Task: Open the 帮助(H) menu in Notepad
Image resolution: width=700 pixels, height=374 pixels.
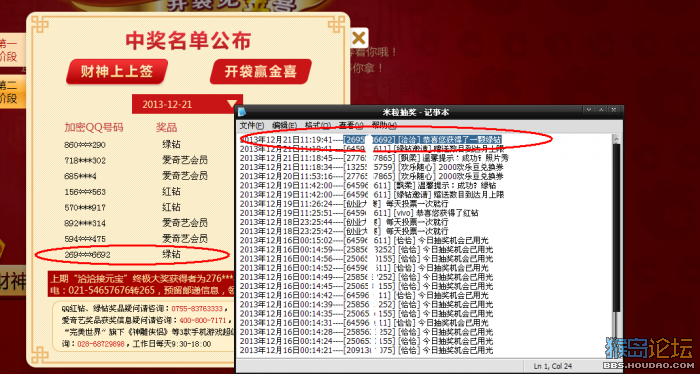Action: coord(384,125)
